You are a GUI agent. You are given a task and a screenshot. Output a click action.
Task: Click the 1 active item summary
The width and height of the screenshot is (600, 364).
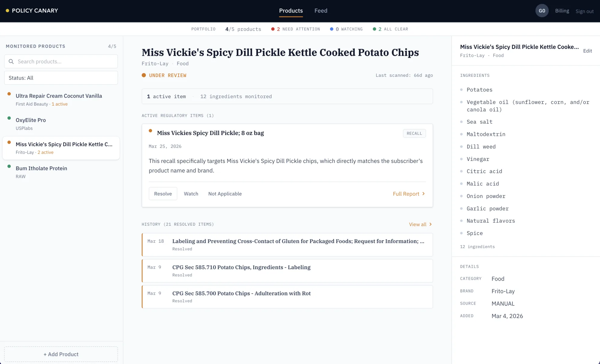click(166, 97)
